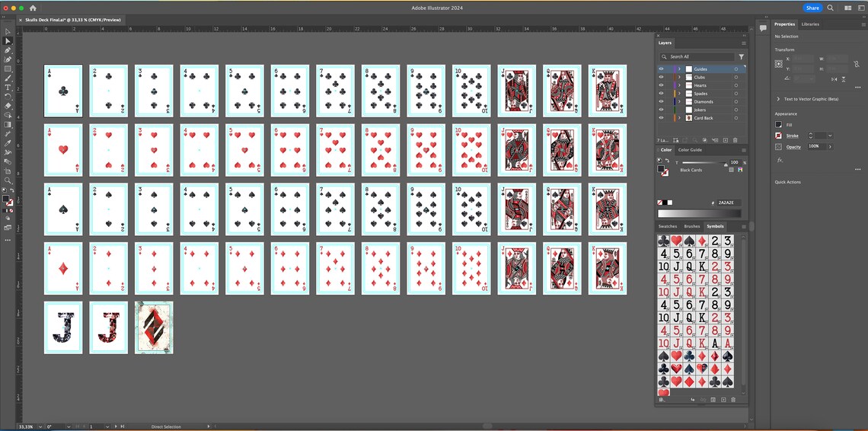Image resolution: width=868 pixels, height=431 pixels.
Task: Select the Selection tool arrow
Action: click(8, 31)
